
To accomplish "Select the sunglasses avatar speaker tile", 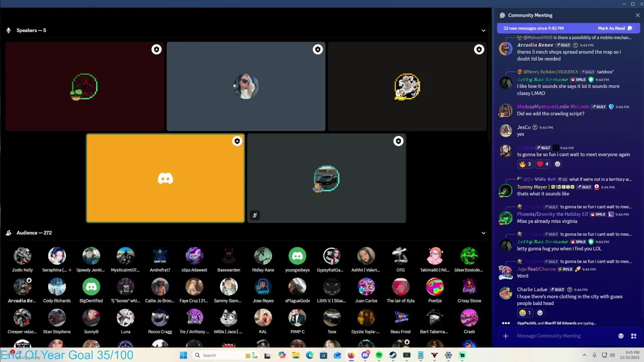I will 246,86.
